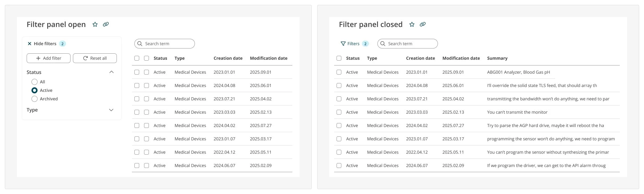Click Modification date header in right table

[x=461, y=58]
